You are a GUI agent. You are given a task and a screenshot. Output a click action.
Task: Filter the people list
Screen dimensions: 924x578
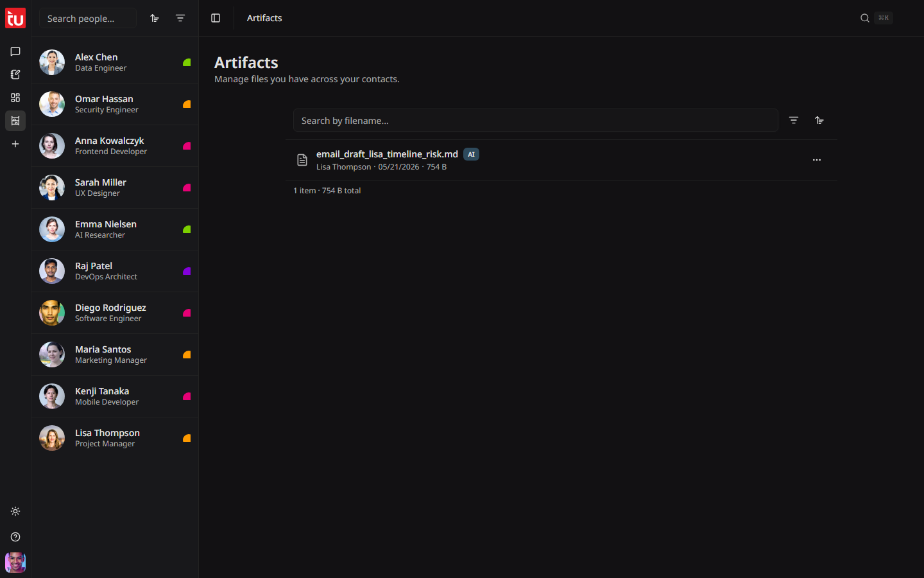pos(180,18)
